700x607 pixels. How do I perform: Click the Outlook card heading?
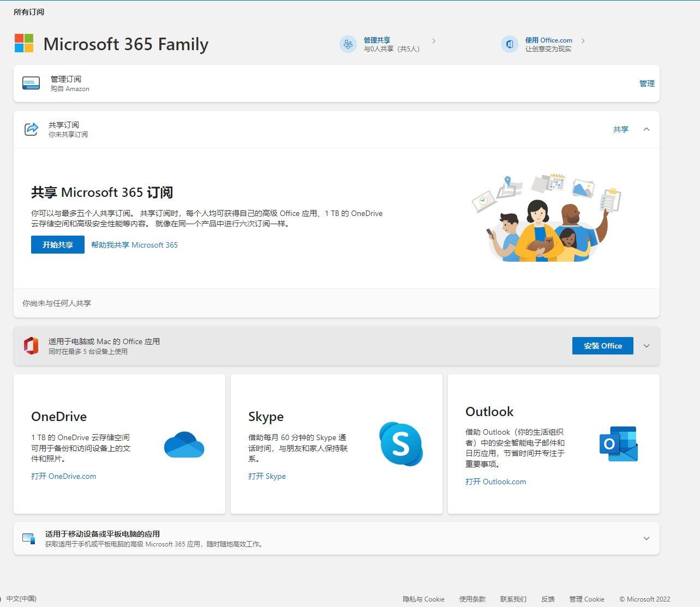[x=490, y=412]
